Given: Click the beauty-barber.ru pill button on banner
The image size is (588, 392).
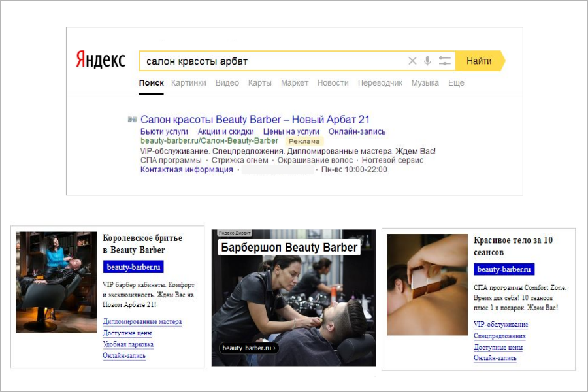Looking at the screenshot, I should pyautogui.click(x=249, y=348).
